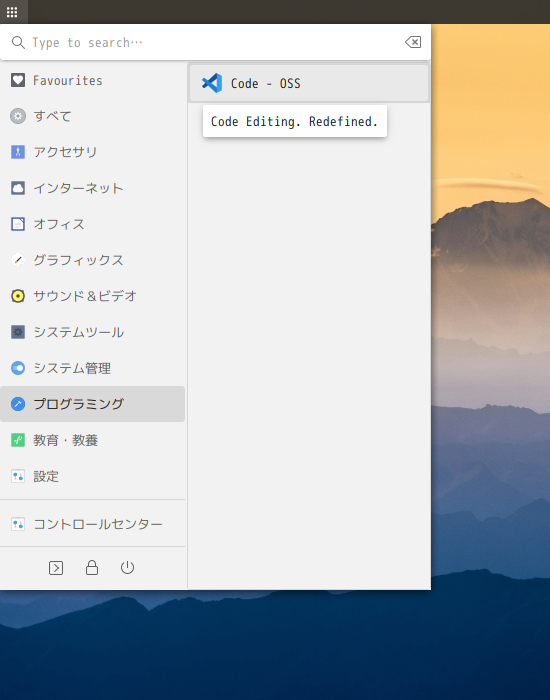Click the アクセサリ compass icon
Image resolution: width=550 pixels, height=700 pixels.
(x=18, y=152)
